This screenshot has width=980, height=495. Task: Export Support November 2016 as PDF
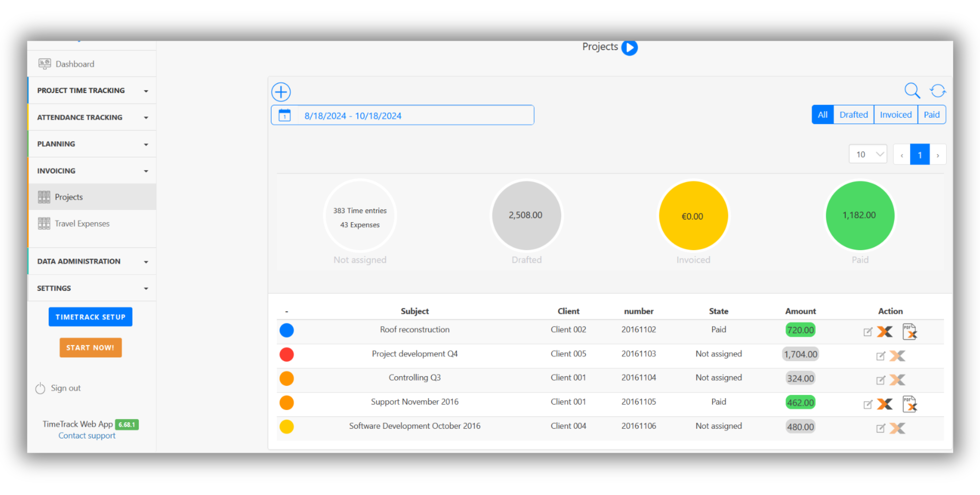click(x=910, y=404)
